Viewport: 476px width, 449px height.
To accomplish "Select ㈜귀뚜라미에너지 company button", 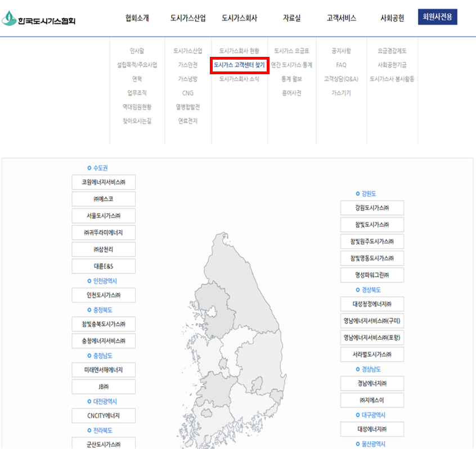I will [104, 232].
